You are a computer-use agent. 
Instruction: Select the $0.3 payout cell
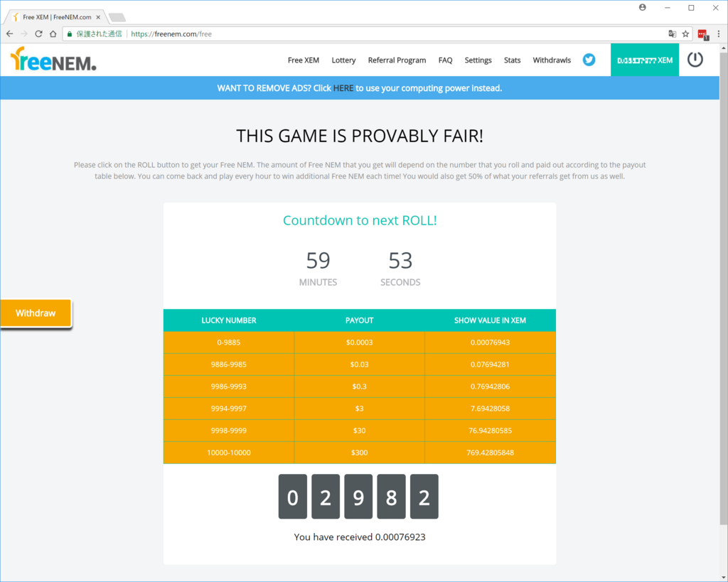tap(359, 387)
